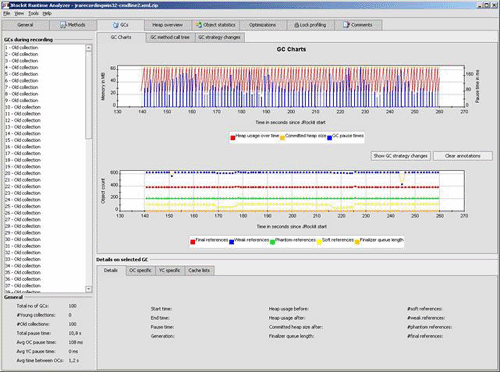This screenshot has height=372, width=500.
Task: Click the GCs tab icon
Action: [x=116, y=25]
